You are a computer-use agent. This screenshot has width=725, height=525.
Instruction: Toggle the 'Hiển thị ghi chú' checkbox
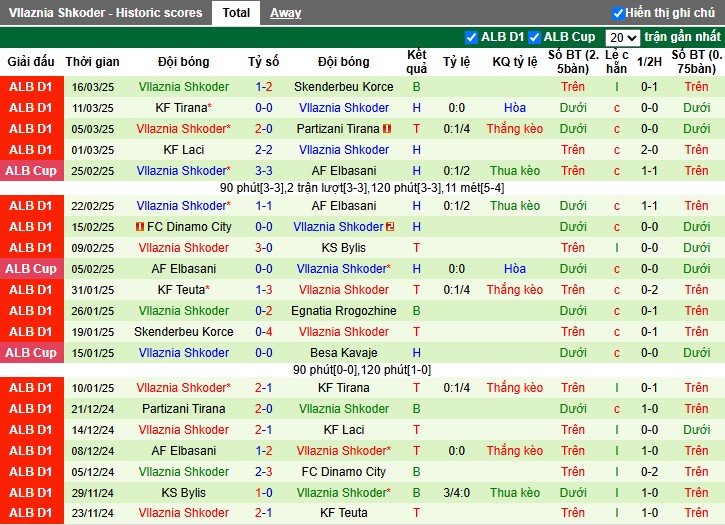pos(618,13)
